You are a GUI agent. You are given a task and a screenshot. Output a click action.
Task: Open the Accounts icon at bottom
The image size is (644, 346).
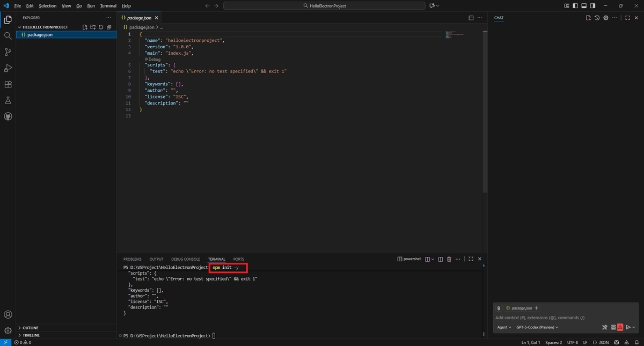(x=8, y=315)
